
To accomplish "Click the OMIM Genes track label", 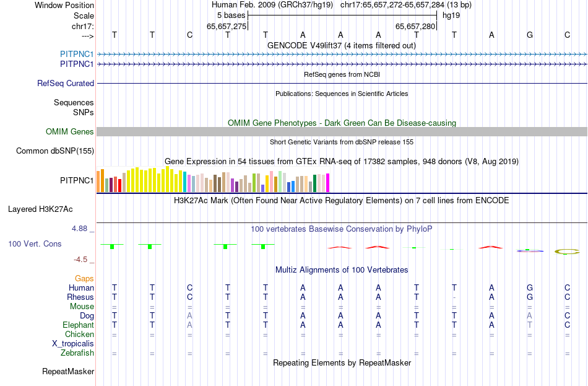I will [x=69, y=132].
